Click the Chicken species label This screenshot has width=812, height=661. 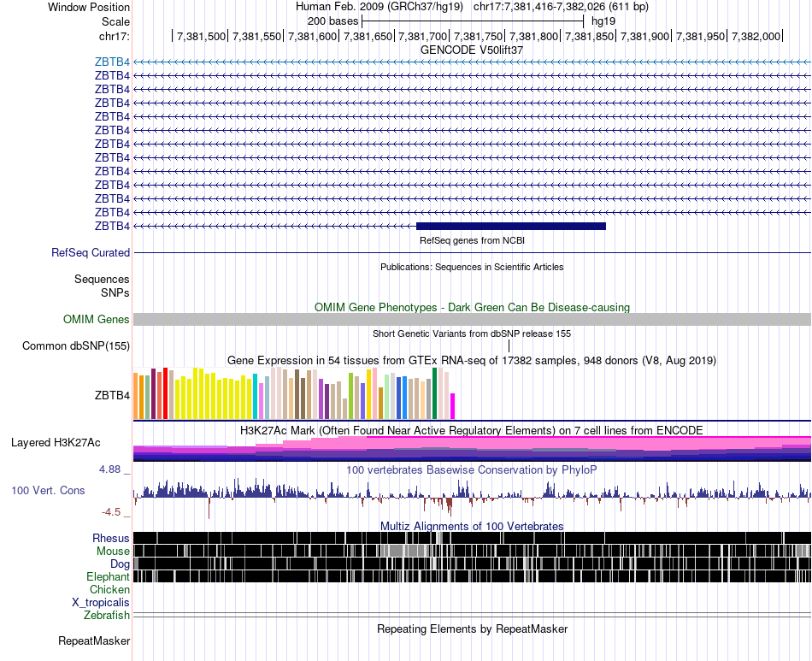coord(109,589)
